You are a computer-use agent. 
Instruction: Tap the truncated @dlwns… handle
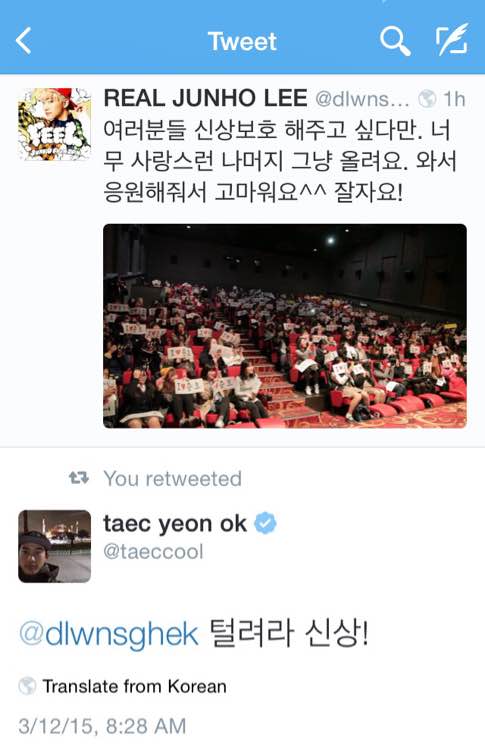pyautogui.click(x=363, y=99)
